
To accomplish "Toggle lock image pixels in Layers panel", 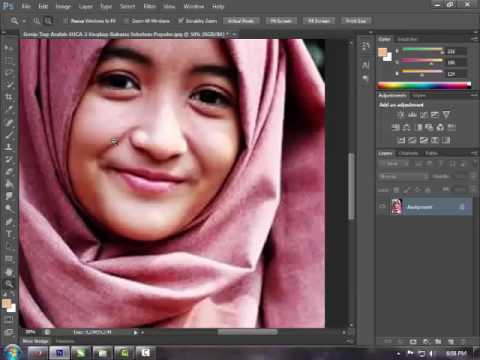I will click(407, 190).
